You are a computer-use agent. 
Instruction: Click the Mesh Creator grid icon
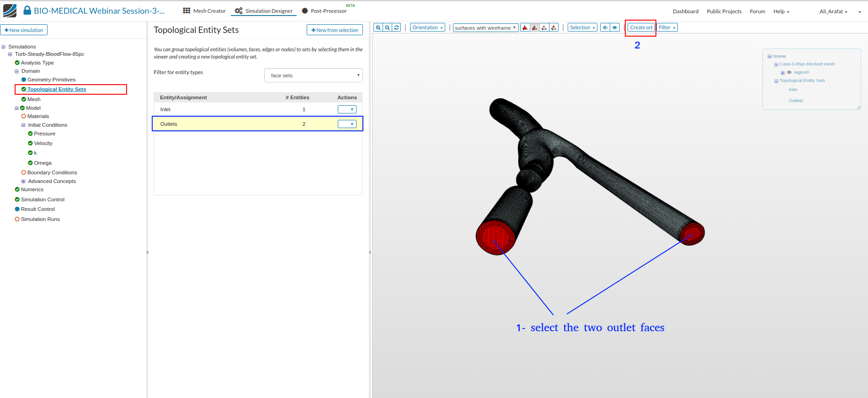click(186, 11)
